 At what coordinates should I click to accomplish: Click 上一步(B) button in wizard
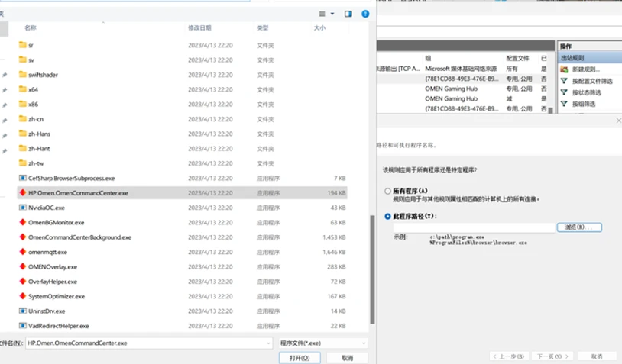[509, 356]
